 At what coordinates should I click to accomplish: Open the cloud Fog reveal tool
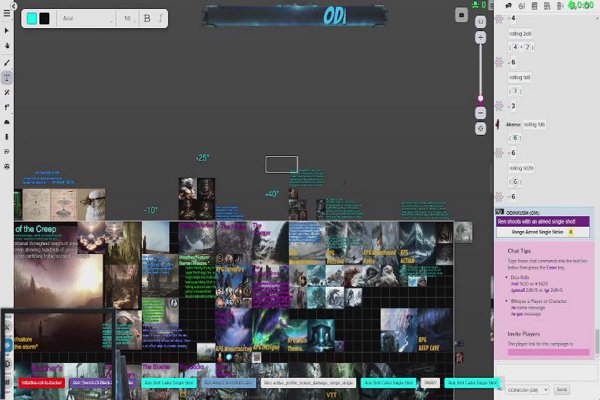tap(7, 122)
